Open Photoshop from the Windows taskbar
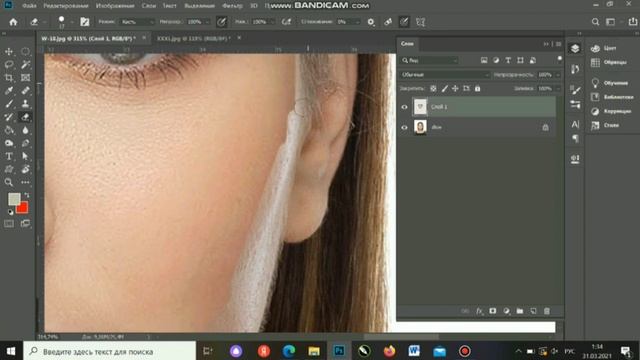Image resolution: width=640 pixels, height=360 pixels. (x=339, y=351)
